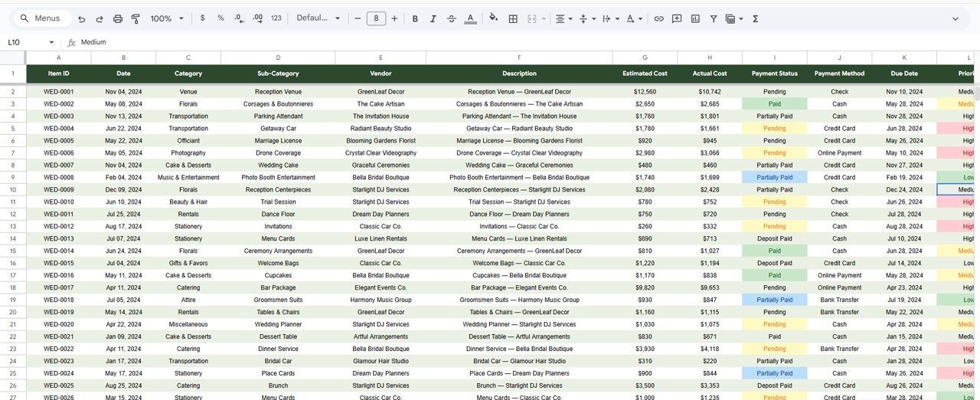980x400 pixels.
Task: Click the font size input field
Action: click(376, 18)
